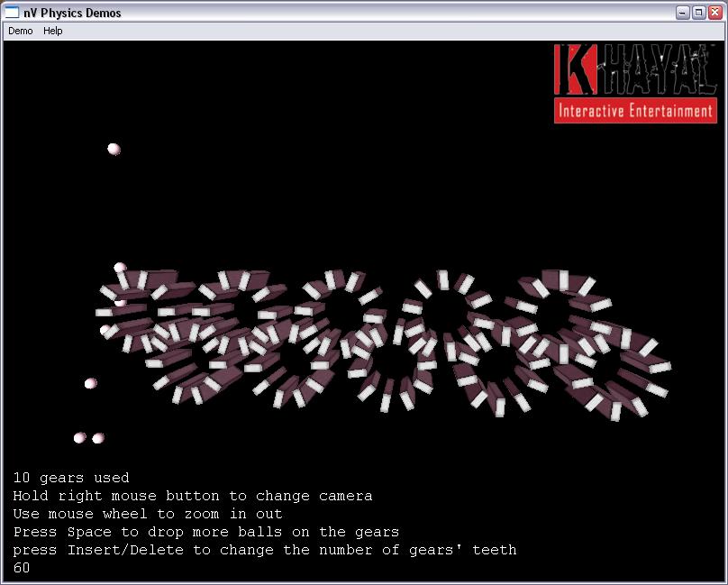728x585 pixels.
Task: Click the 'Press Space to drop more balls' line
Action: [x=205, y=532]
